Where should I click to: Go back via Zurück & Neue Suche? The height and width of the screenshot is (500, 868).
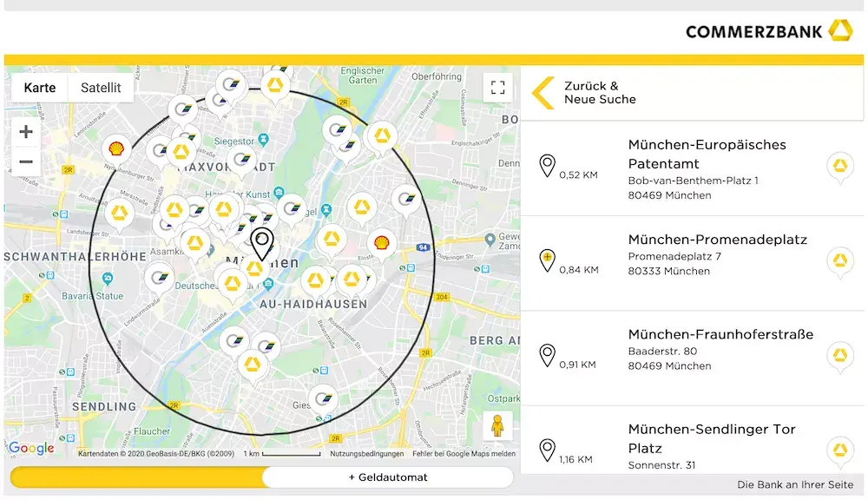[x=600, y=93]
